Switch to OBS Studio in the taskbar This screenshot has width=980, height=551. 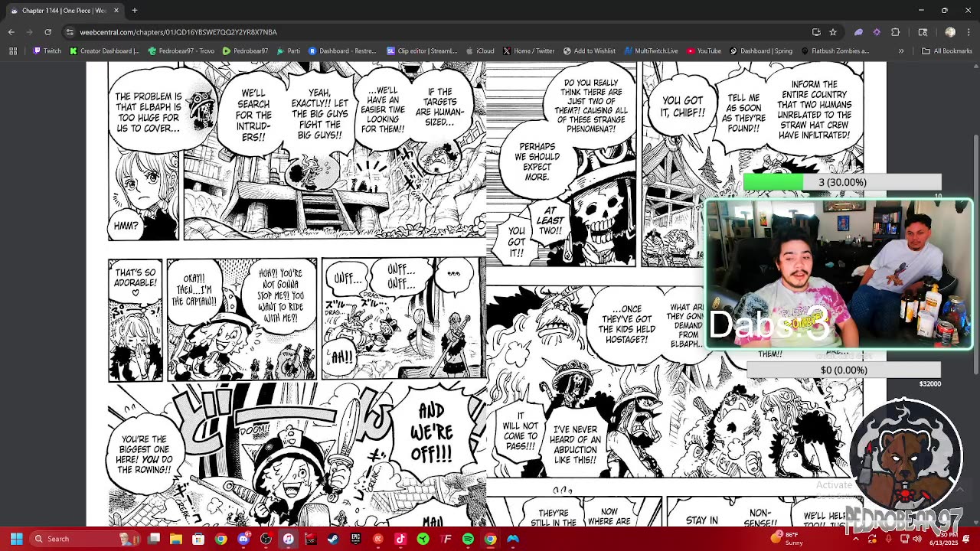[266, 539]
